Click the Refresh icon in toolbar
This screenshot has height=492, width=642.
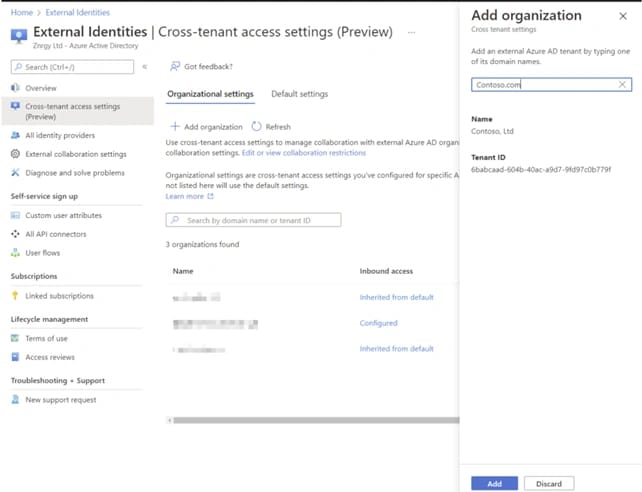[x=257, y=127]
